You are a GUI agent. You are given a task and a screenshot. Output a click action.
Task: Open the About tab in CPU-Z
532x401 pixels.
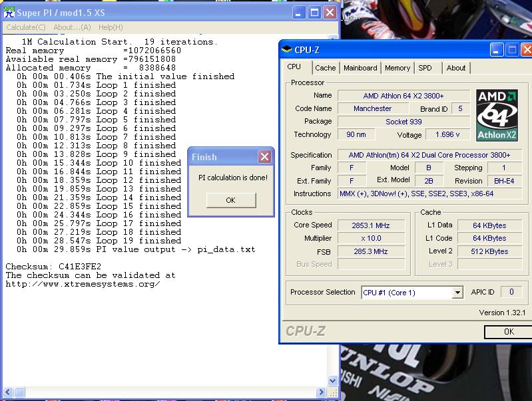tap(456, 68)
